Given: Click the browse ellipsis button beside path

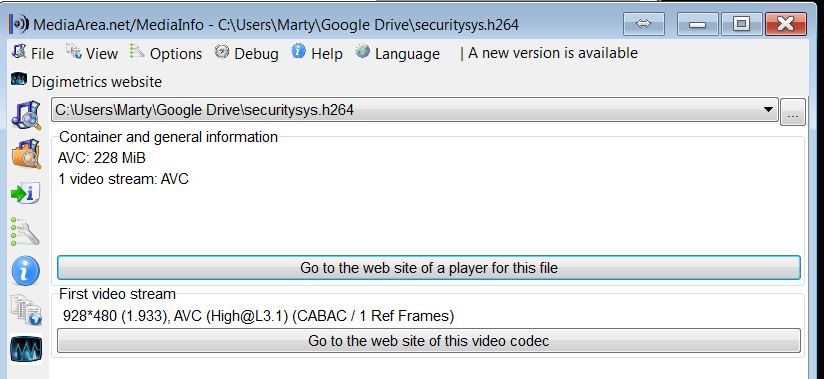Looking at the screenshot, I should tap(793, 111).
